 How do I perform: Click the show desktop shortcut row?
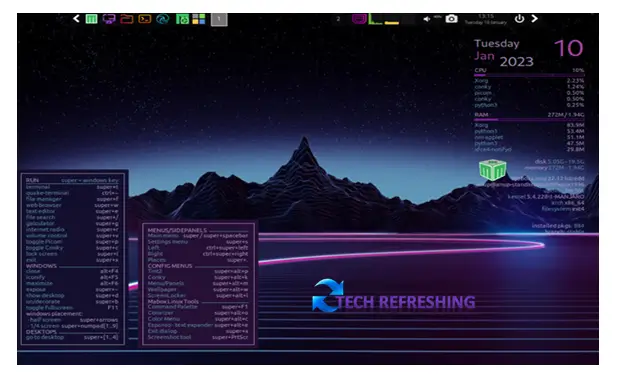[72, 295]
